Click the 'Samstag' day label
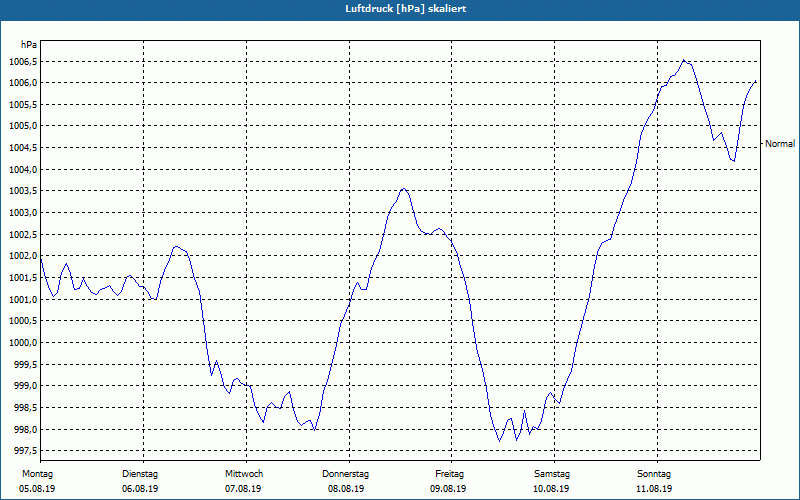800x500 pixels. (x=552, y=474)
